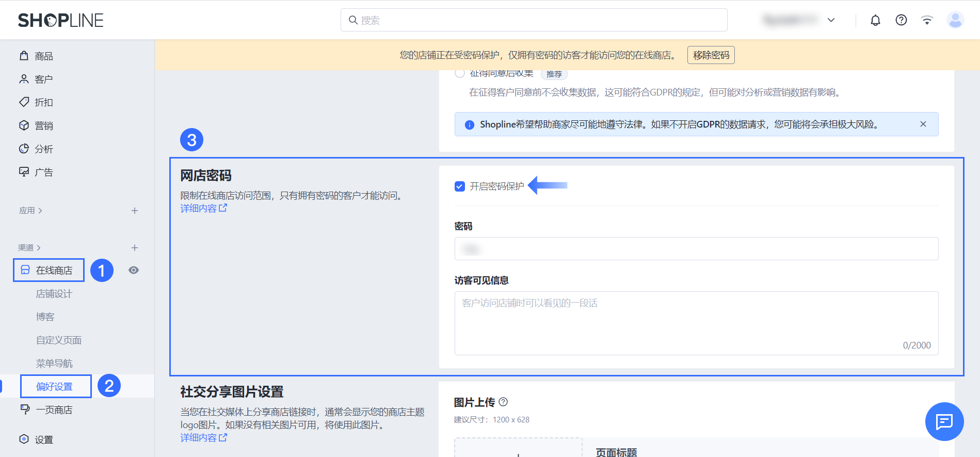Image resolution: width=980 pixels, height=457 pixels.
Task: Open user avatar profile menu
Action: pyautogui.click(x=955, y=20)
